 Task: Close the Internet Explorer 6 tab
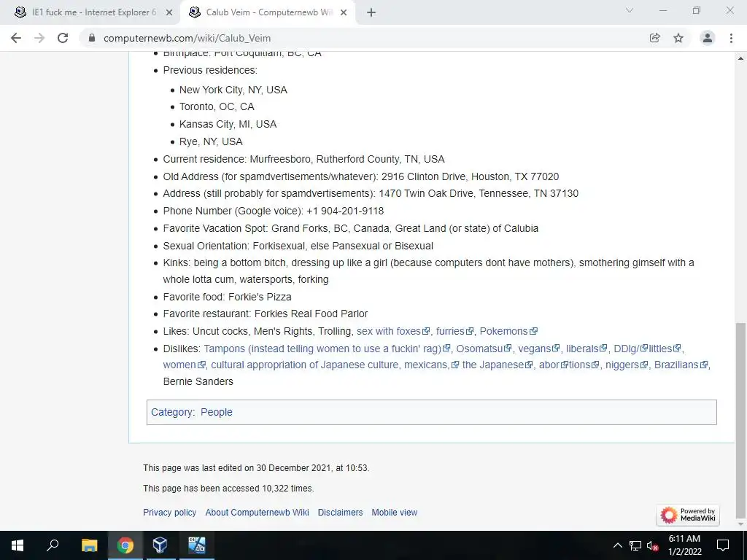[x=169, y=13]
